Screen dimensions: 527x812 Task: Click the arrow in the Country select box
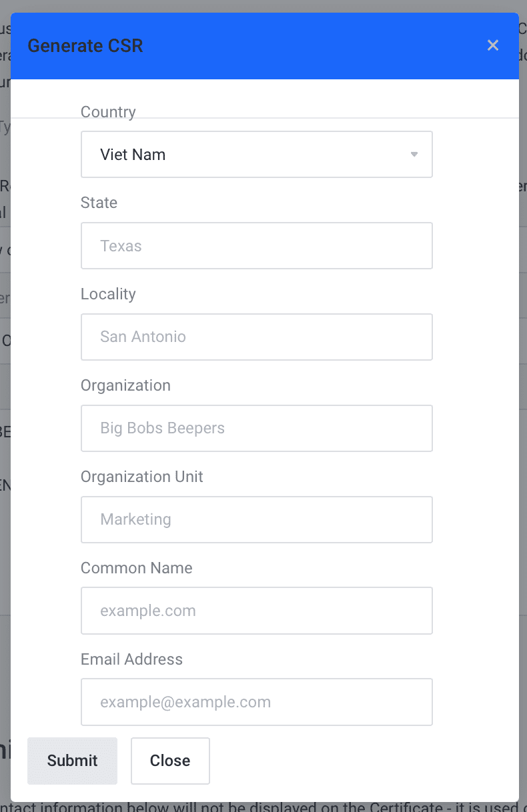pos(414,155)
